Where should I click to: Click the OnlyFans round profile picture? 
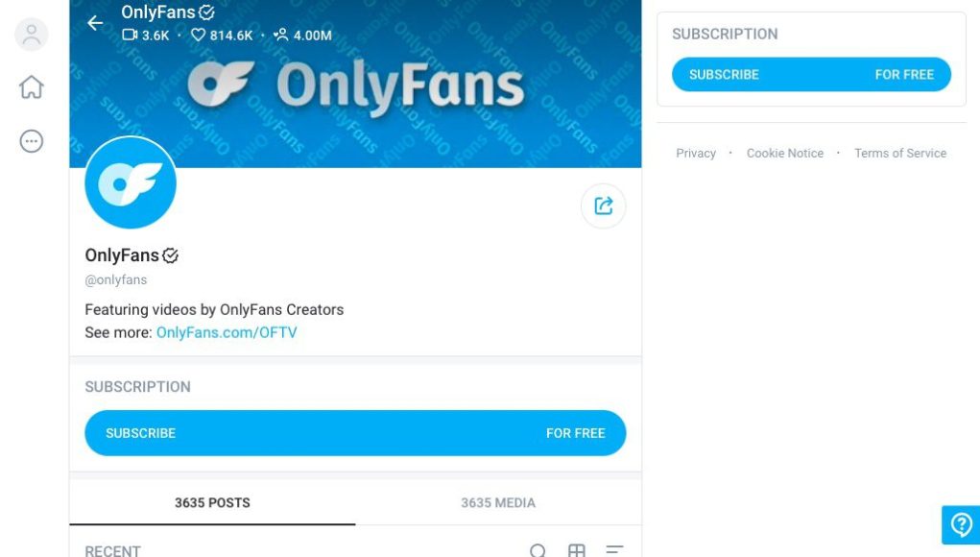point(131,182)
